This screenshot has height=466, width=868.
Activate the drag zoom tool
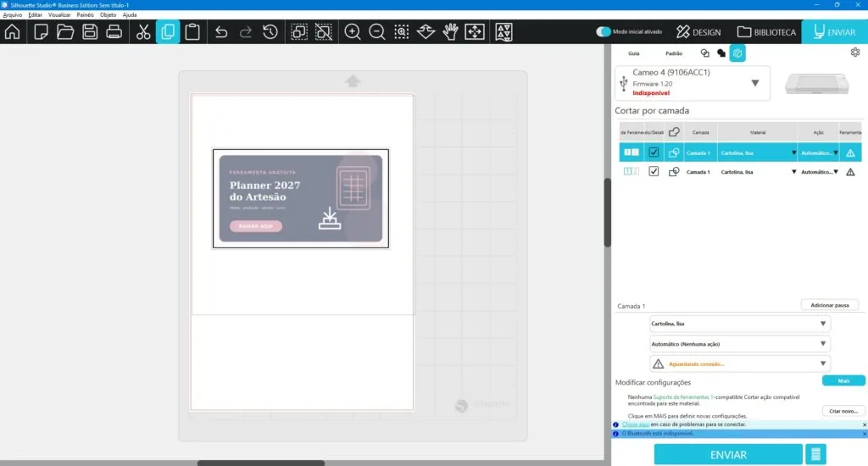426,31
